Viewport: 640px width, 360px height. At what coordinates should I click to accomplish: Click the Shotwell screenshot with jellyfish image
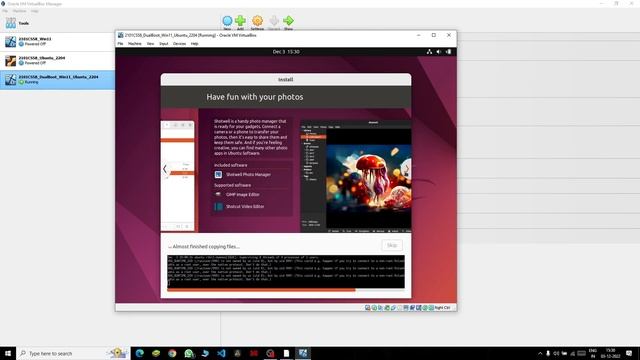pyautogui.click(x=356, y=176)
